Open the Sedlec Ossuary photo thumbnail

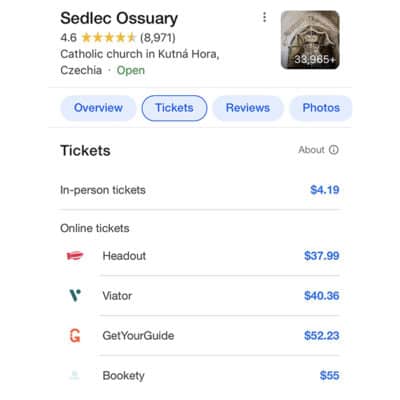[x=310, y=40]
